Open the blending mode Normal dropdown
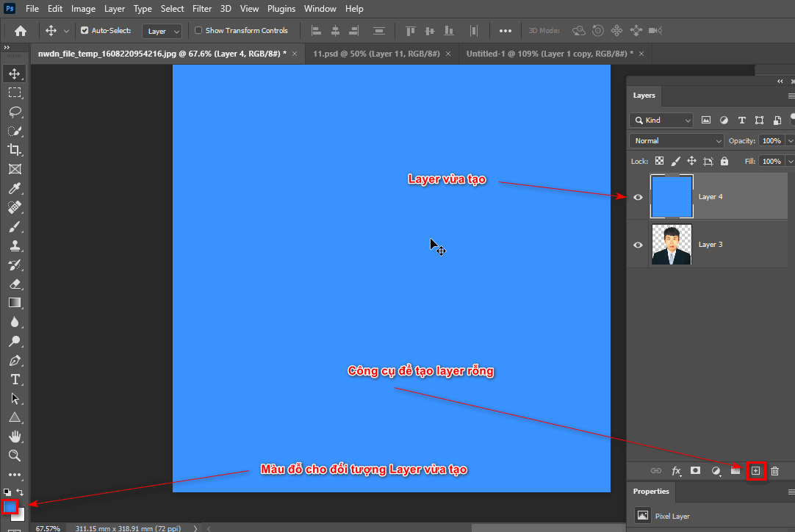The width and height of the screenshot is (795, 532). 675,140
